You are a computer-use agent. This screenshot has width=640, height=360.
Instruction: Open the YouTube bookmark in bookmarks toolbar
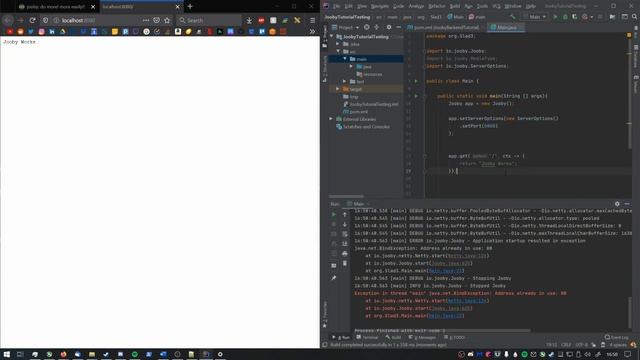click(x=10, y=31)
